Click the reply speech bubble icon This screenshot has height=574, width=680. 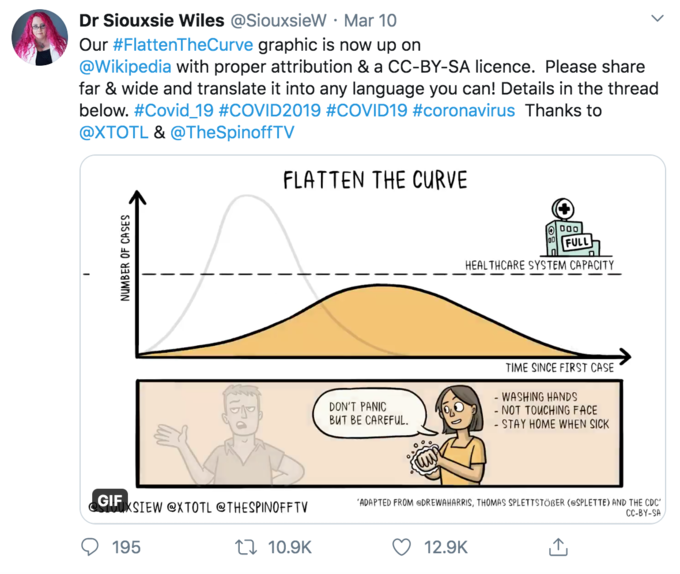90,547
